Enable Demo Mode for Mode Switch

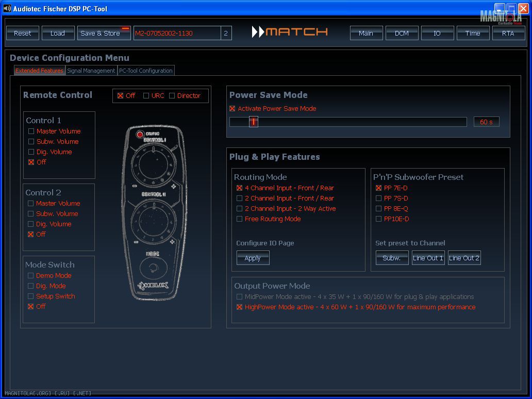pos(30,276)
